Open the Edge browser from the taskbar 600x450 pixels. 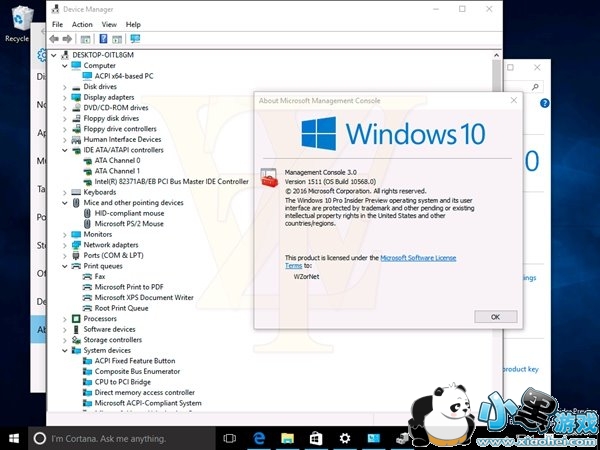click(258, 438)
